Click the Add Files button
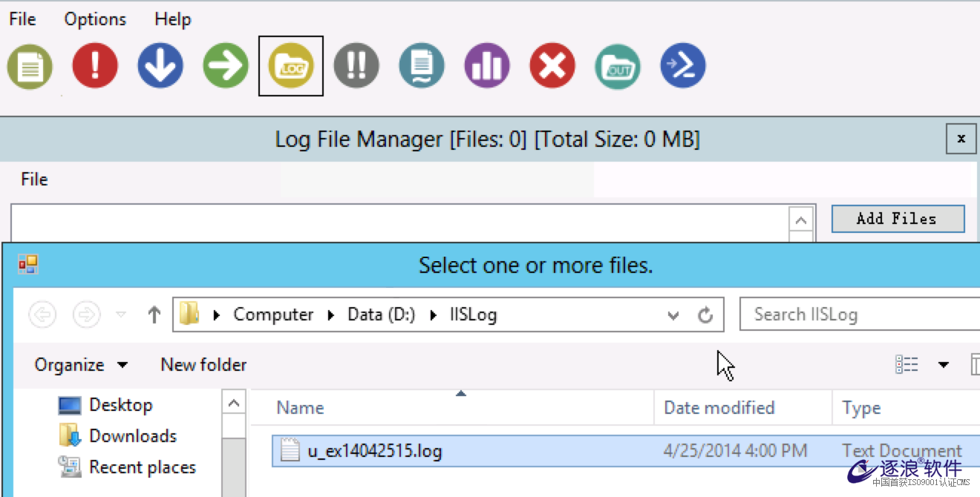The width and height of the screenshot is (980, 497). click(898, 218)
